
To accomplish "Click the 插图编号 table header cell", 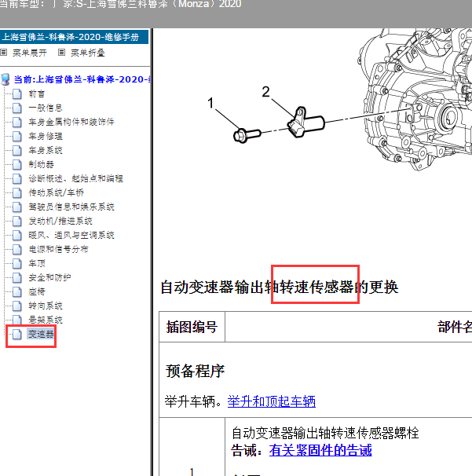I will [x=192, y=327].
